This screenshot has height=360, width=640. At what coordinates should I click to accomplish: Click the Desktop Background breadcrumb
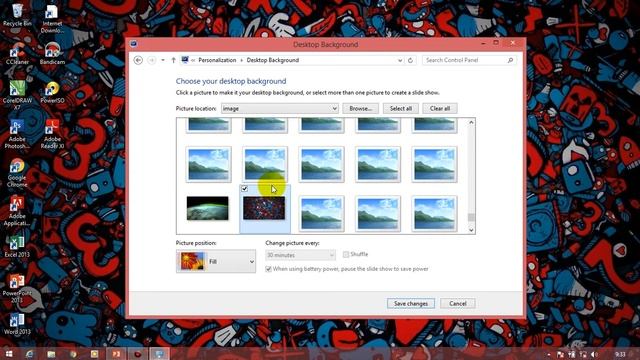[273, 60]
